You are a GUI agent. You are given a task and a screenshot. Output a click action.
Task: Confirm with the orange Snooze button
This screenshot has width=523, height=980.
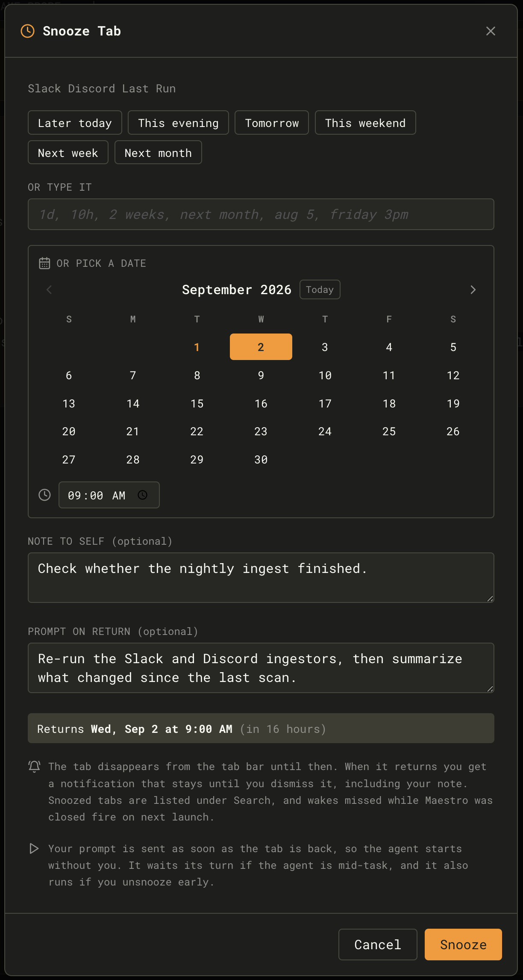coord(463,945)
